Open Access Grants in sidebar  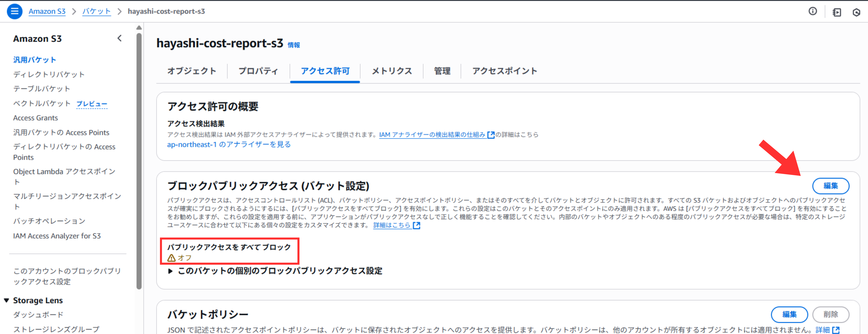[x=35, y=118]
